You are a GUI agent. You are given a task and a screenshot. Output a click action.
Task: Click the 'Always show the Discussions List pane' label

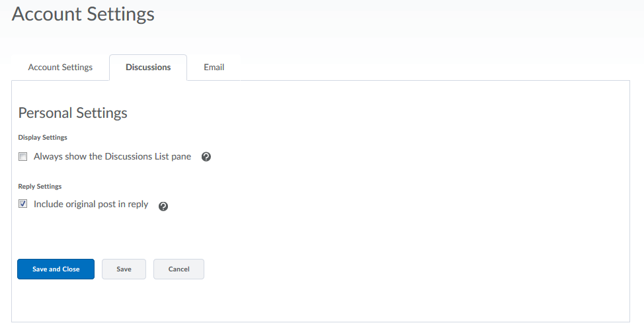coord(112,157)
